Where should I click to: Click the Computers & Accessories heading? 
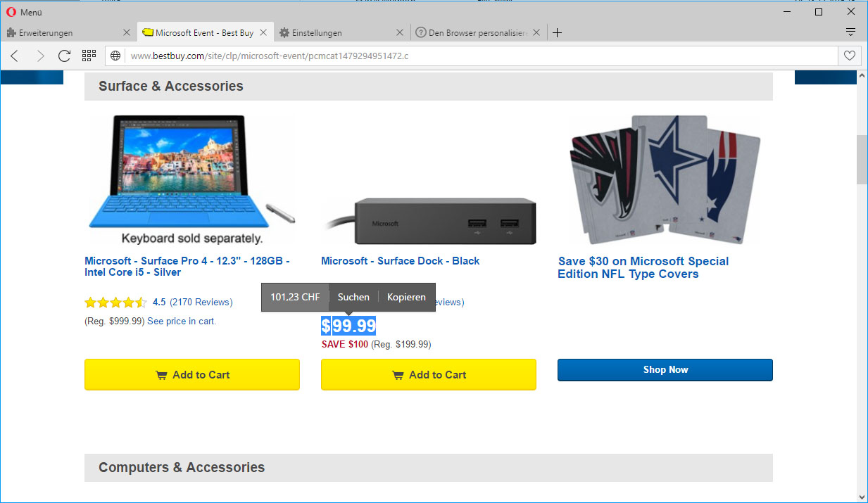click(182, 467)
